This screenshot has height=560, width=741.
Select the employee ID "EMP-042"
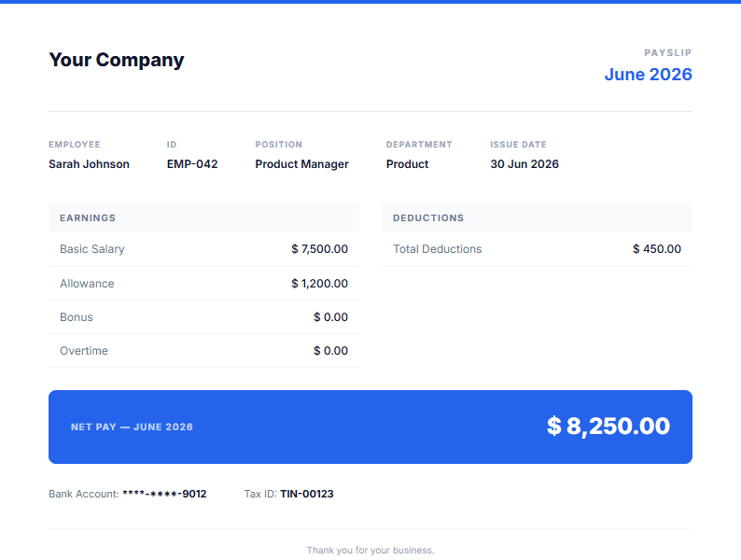pos(192,164)
